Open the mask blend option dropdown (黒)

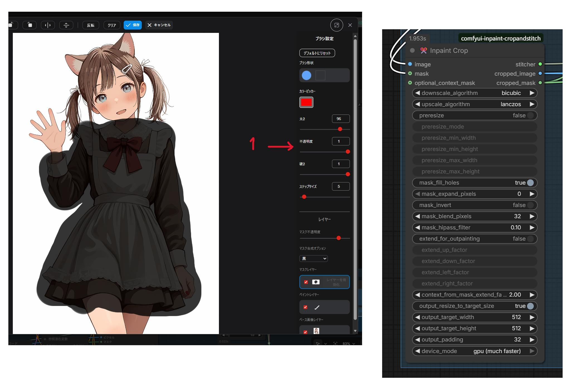[x=313, y=259]
